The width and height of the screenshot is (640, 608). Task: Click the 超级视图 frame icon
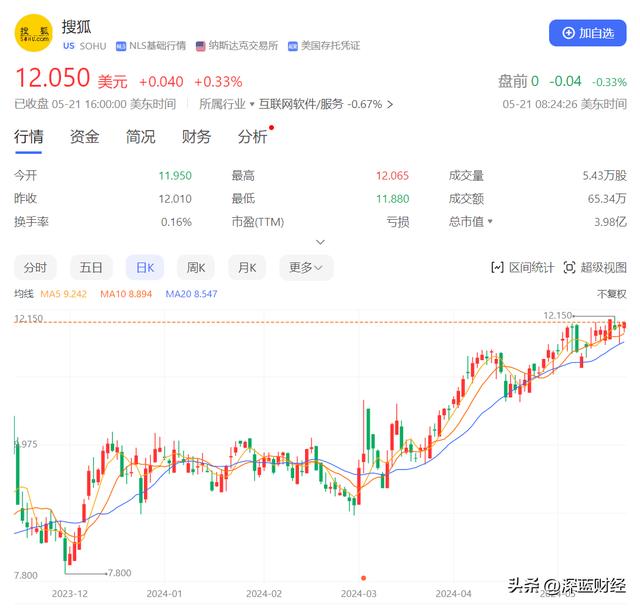pos(569,268)
